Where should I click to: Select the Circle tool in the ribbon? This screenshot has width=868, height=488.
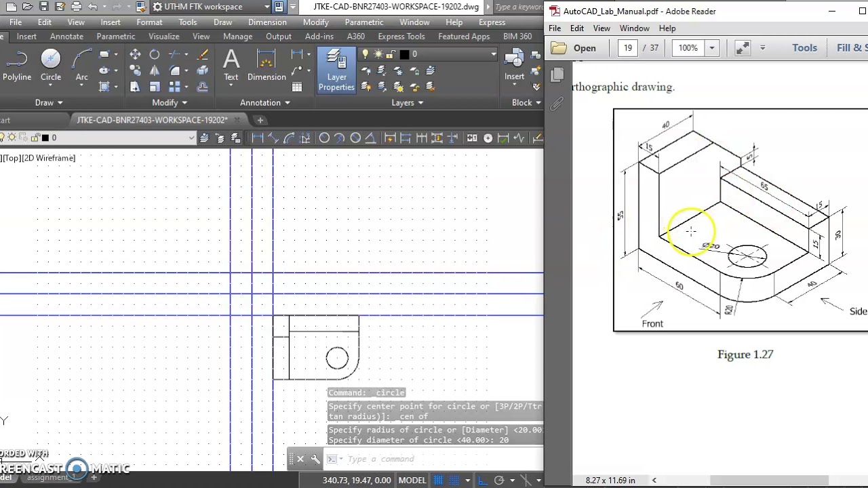coord(51,66)
